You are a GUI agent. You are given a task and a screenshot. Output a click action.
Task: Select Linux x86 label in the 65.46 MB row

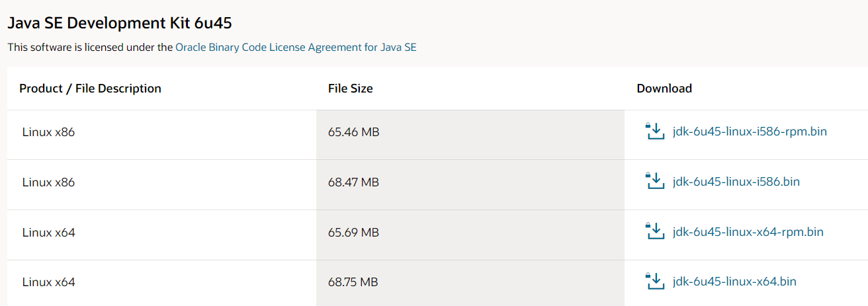coord(48,132)
